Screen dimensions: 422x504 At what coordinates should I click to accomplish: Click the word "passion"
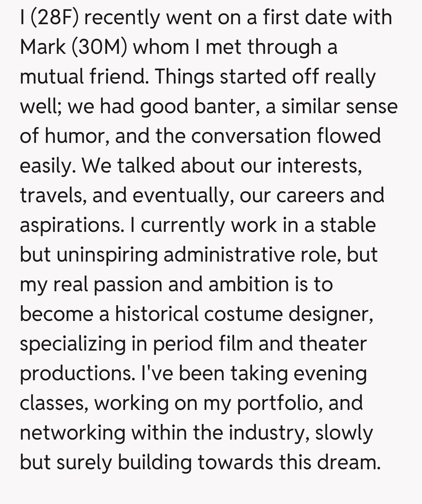point(128,285)
